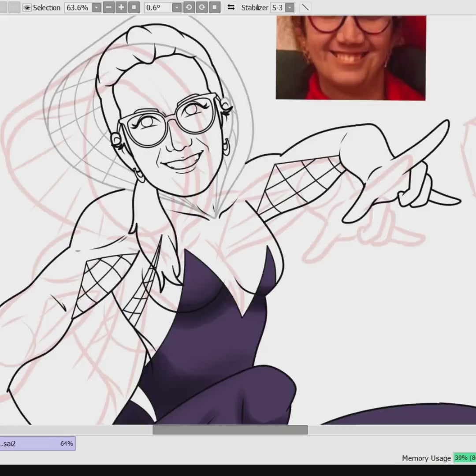Click the zoom out minus button
476x476 pixels.
(x=108, y=7)
